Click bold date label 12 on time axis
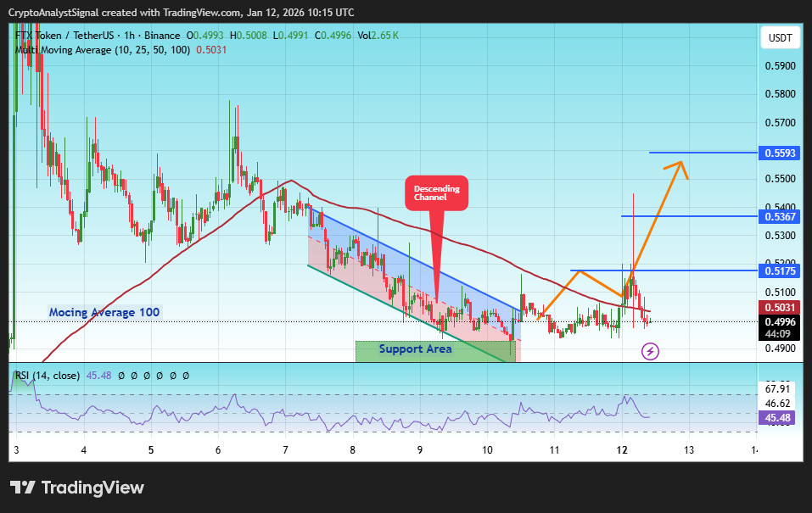 (x=622, y=450)
